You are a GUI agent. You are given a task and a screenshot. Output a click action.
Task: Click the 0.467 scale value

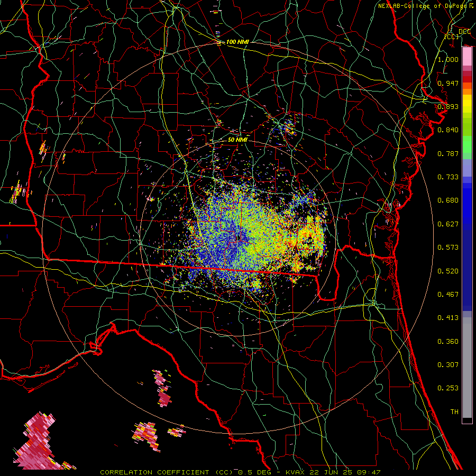pyautogui.click(x=448, y=295)
